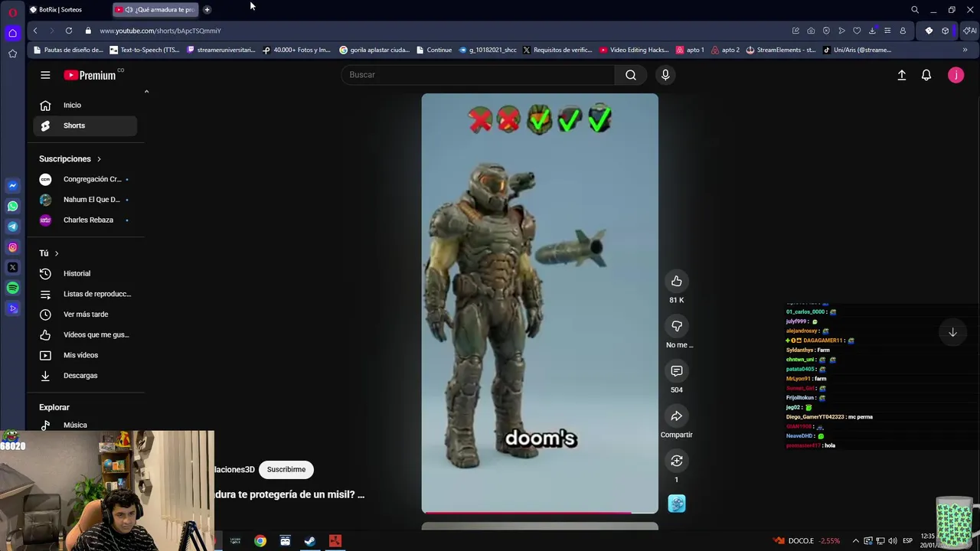
Task: Open Videos que me gustan
Action: point(85,334)
